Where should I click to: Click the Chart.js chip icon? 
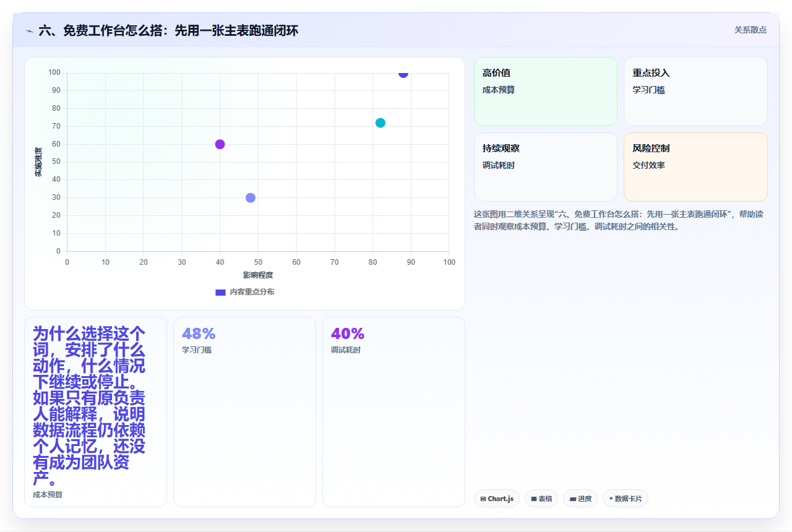click(483, 499)
